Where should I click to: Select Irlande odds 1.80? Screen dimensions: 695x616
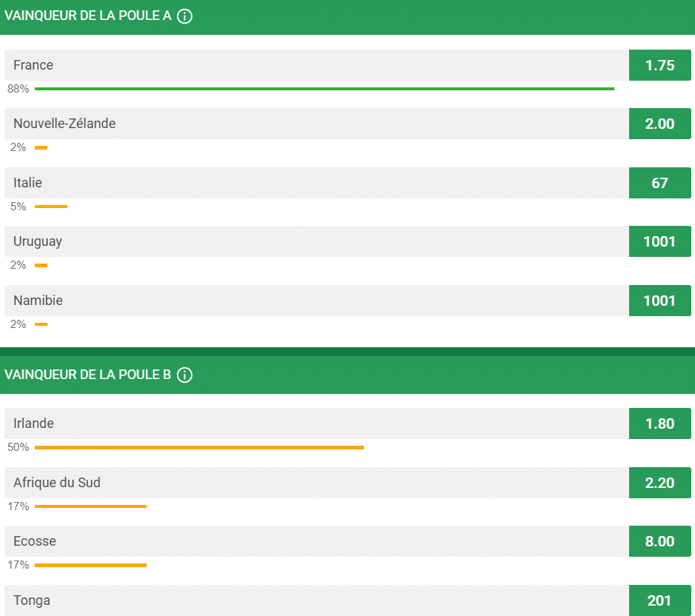(x=659, y=423)
